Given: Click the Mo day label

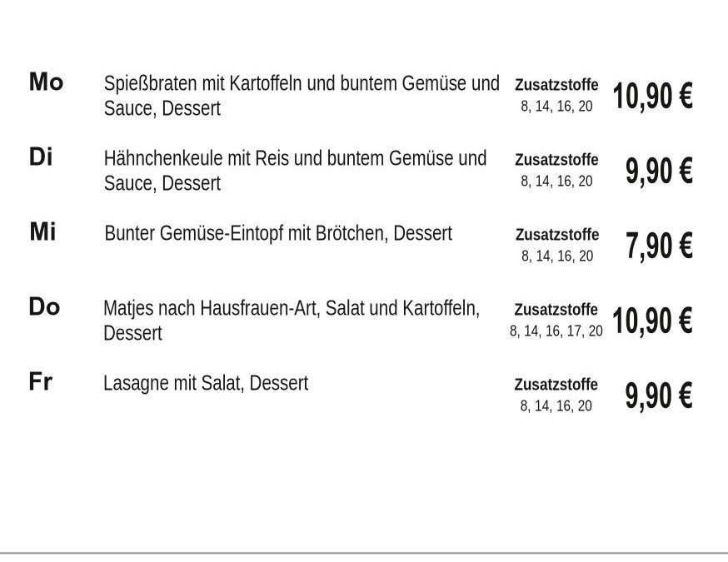Looking at the screenshot, I should (x=46, y=82).
